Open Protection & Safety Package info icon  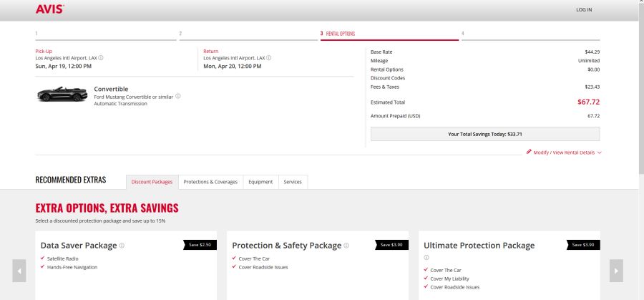click(x=346, y=246)
